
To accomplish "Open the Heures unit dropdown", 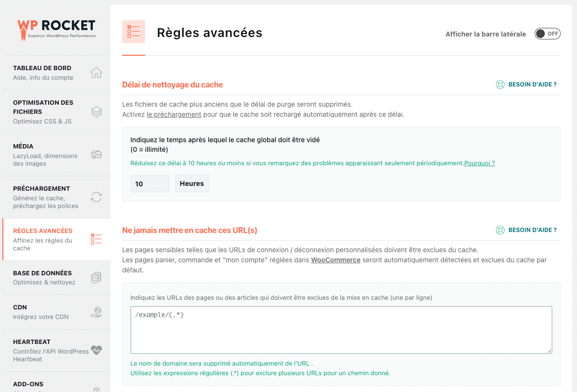I will coord(192,184).
